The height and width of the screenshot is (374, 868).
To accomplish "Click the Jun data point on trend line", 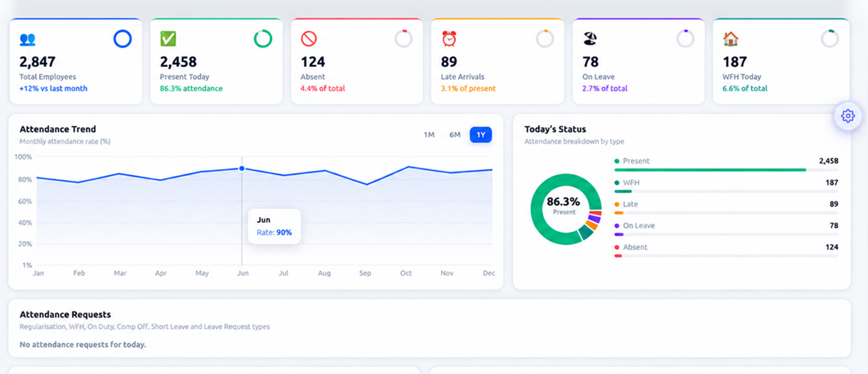I will pos(242,168).
